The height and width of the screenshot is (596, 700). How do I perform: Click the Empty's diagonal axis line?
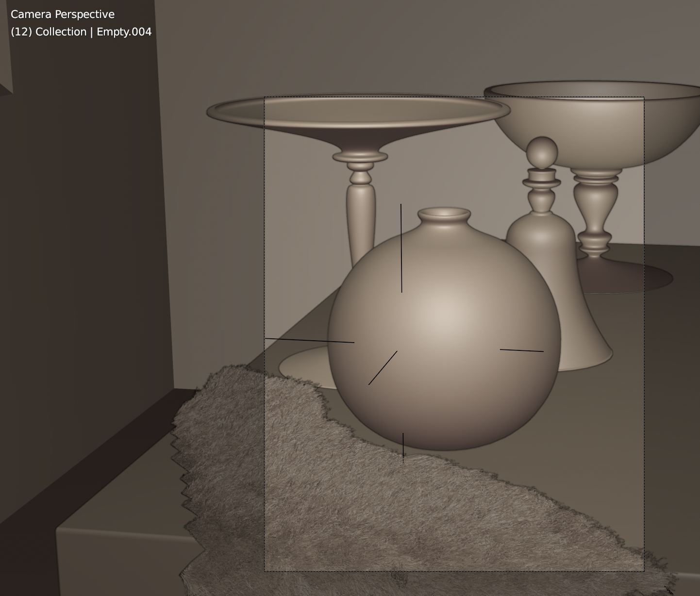point(383,368)
